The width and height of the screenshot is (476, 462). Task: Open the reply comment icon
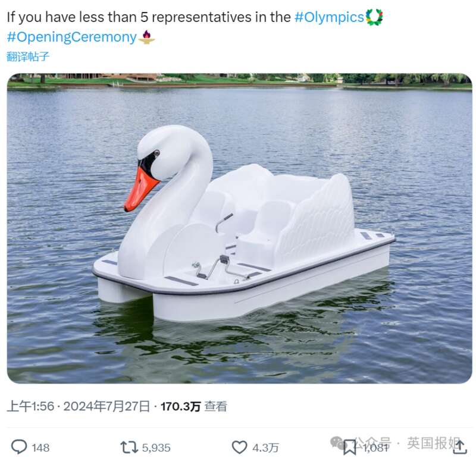(19, 447)
